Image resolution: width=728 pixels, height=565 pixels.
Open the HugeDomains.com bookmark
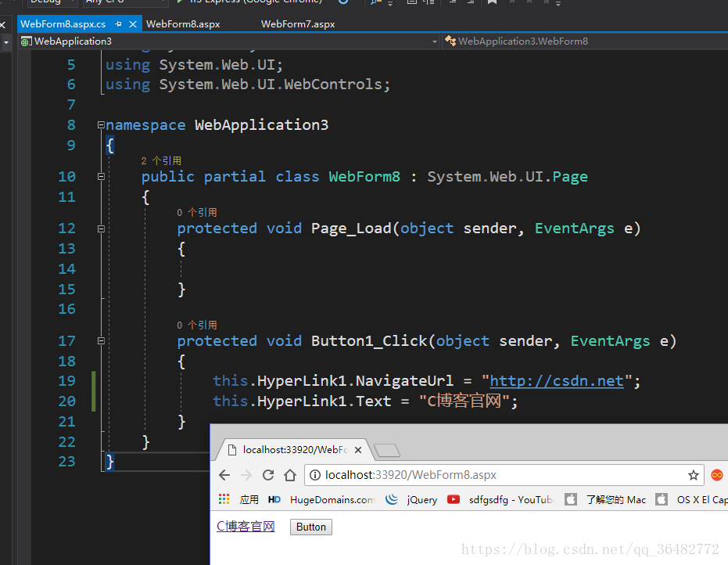[x=321, y=500]
